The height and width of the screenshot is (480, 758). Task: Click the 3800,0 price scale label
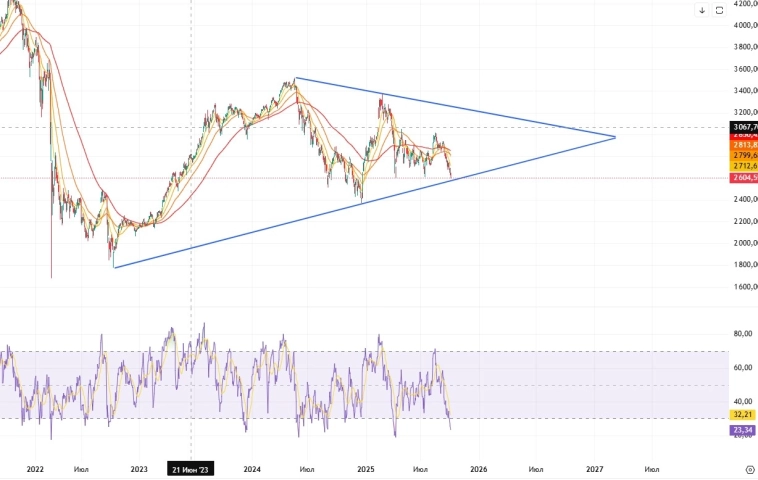coord(745,47)
